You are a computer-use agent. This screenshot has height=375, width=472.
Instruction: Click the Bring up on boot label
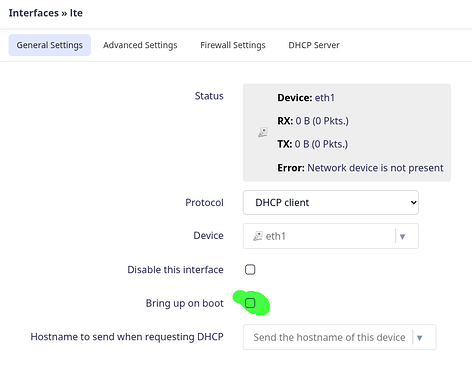click(185, 303)
